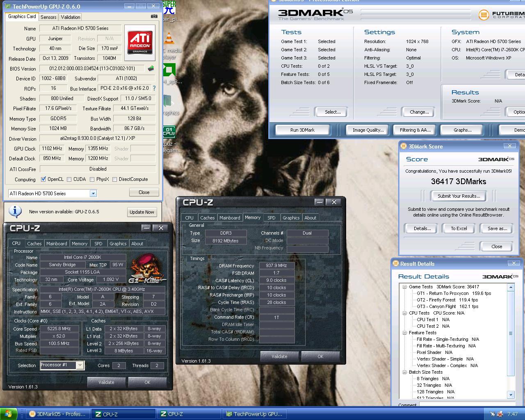Click the Core Speed value field
The height and width of the screenshot is (420, 525).
(x=59, y=329)
